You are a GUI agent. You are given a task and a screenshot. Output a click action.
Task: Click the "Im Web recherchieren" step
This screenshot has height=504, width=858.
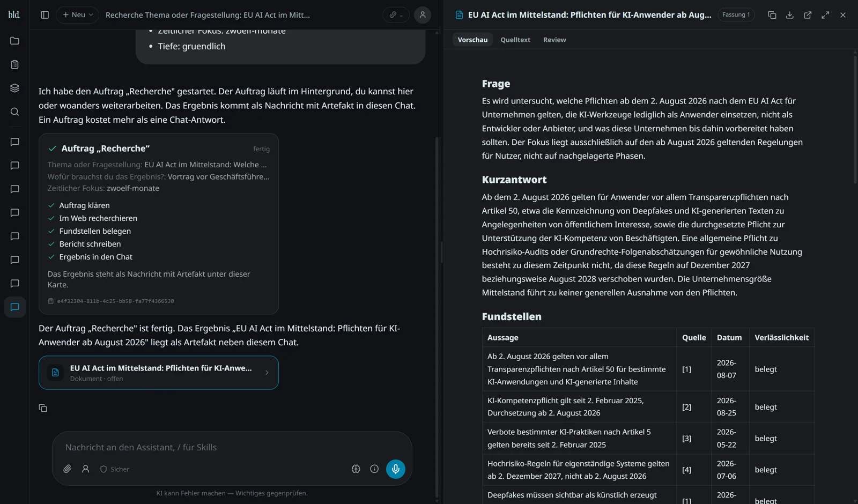pos(98,218)
